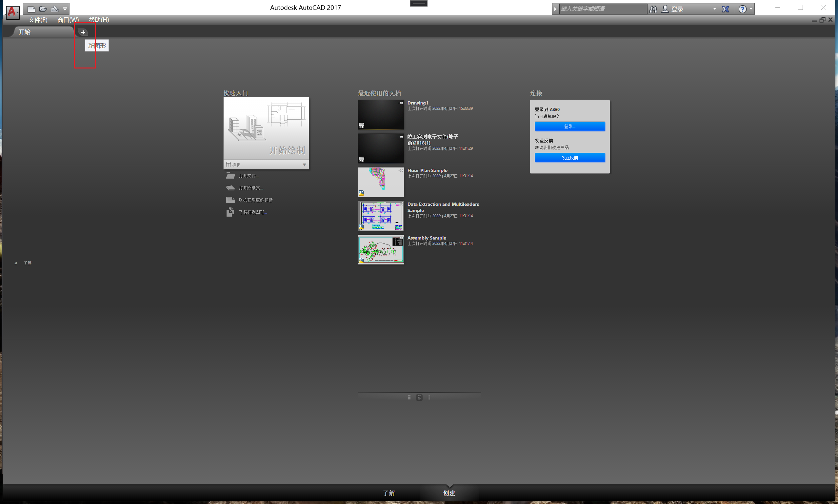Click the Open folder icon in quick access toolbar
This screenshot has height=504, width=838.
(43, 9)
